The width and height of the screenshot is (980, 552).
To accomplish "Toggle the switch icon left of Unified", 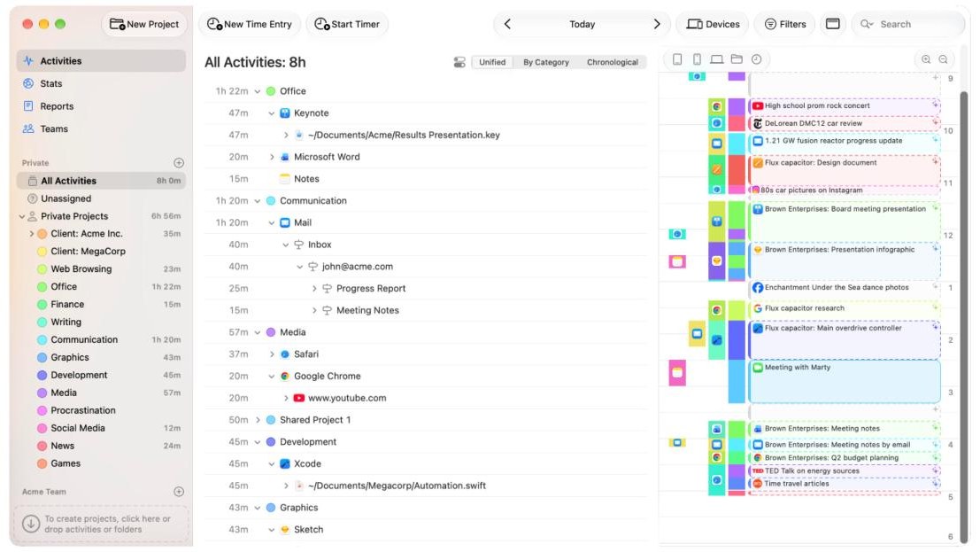I will (x=459, y=62).
